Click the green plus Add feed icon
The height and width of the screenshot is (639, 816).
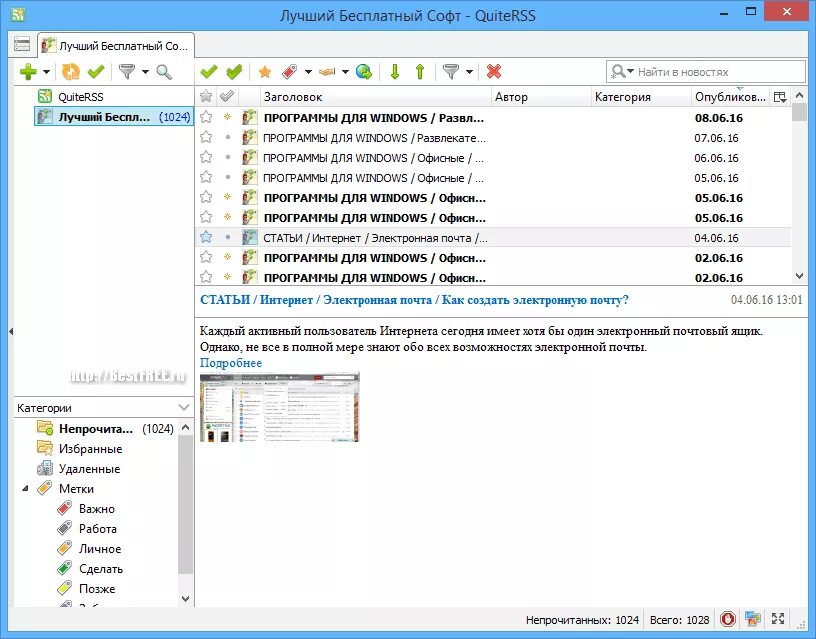point(28,72)
